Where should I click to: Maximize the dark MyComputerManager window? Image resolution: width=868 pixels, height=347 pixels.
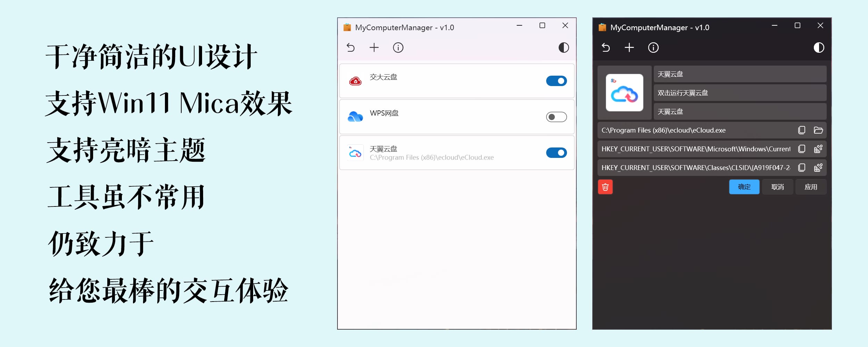798,25
